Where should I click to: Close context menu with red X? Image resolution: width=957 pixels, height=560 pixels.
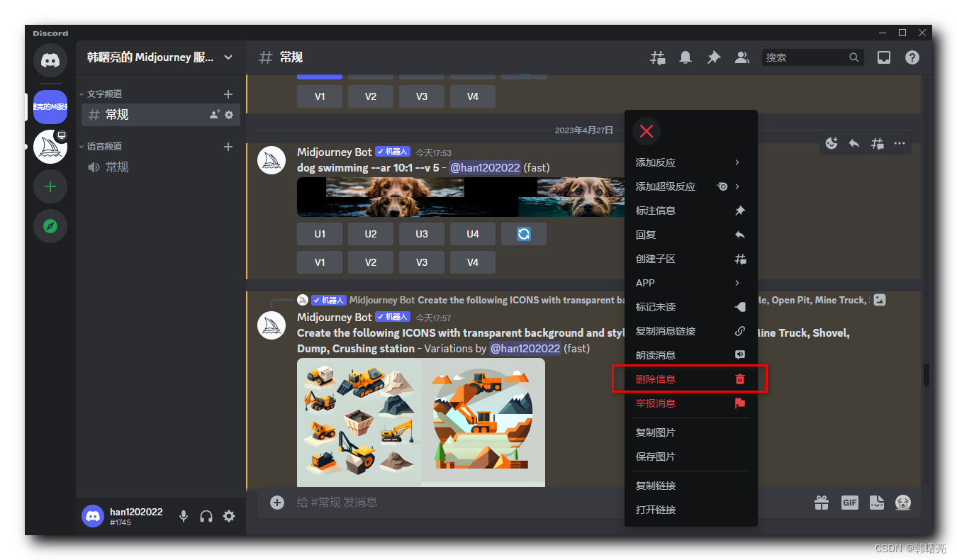pyautogui.click(x=647, y=131)
